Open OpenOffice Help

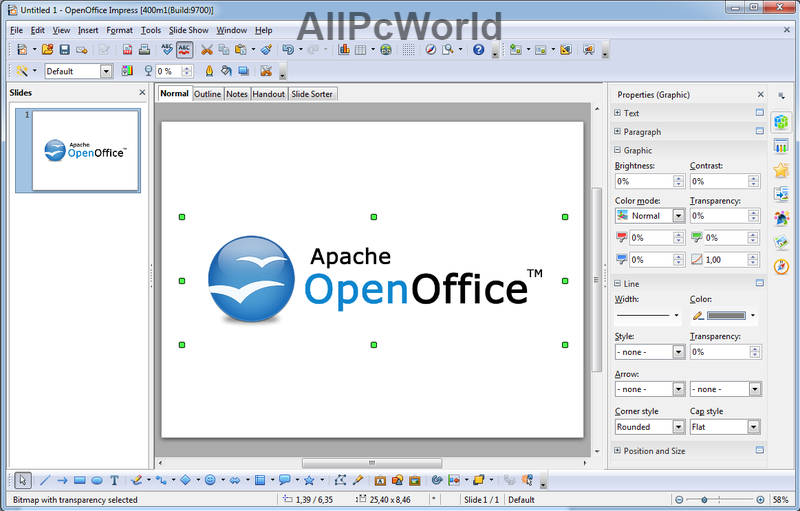coord(478,49)
